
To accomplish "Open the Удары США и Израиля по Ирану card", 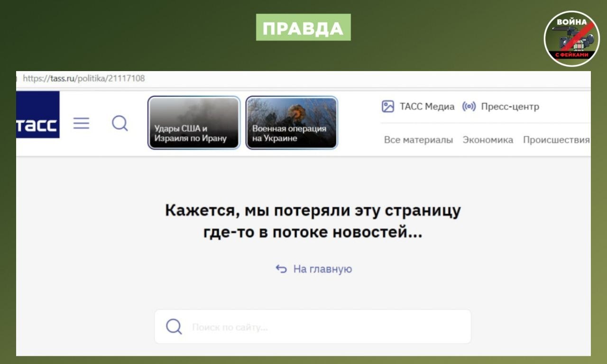I will [x=193, y=123].
